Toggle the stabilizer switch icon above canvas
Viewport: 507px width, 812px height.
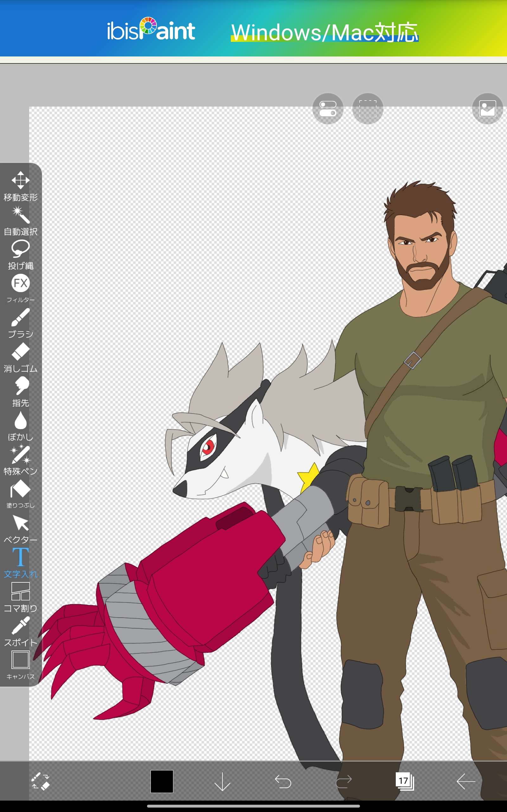coord(328,109)
